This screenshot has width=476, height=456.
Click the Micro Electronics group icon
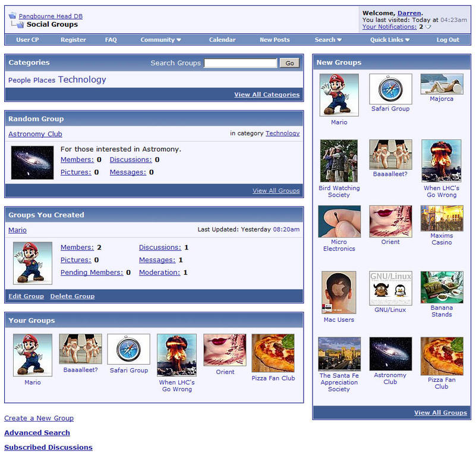click(339, 221)
